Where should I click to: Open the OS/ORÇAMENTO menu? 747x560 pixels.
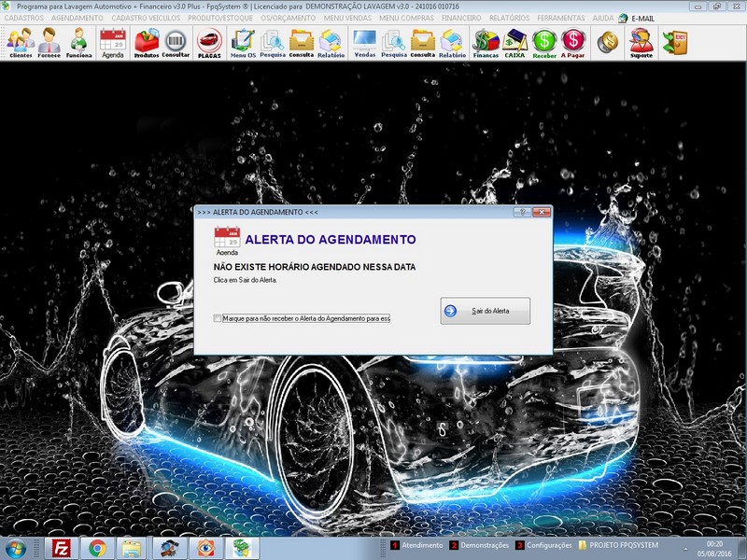click(289, 18)
